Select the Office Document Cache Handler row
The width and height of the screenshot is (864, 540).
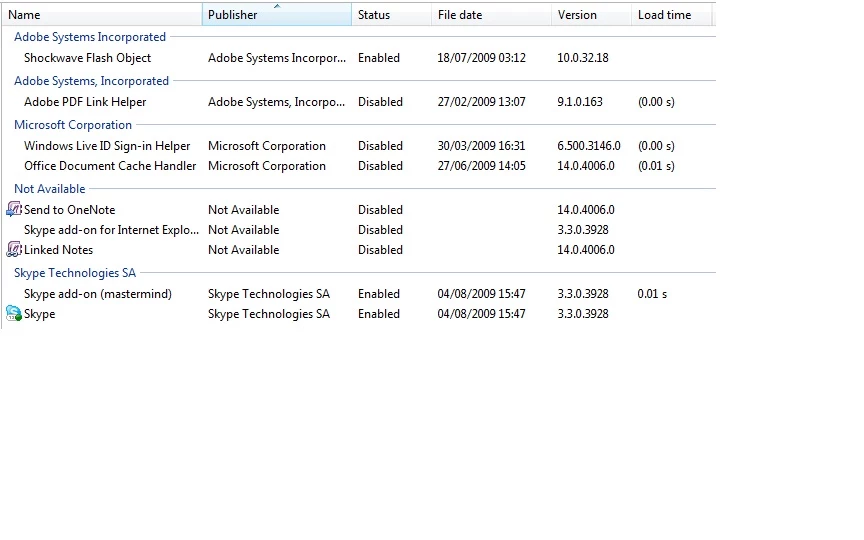pos(358,166)
